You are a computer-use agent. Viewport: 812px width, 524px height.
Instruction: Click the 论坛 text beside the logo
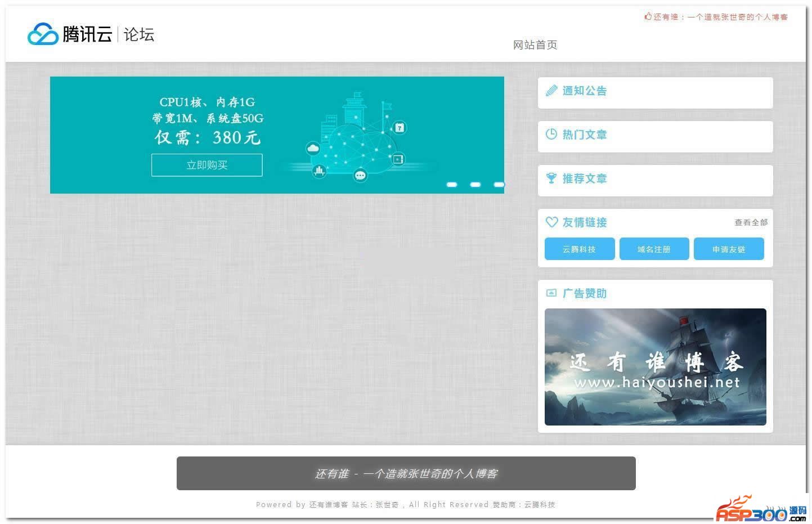139,34
